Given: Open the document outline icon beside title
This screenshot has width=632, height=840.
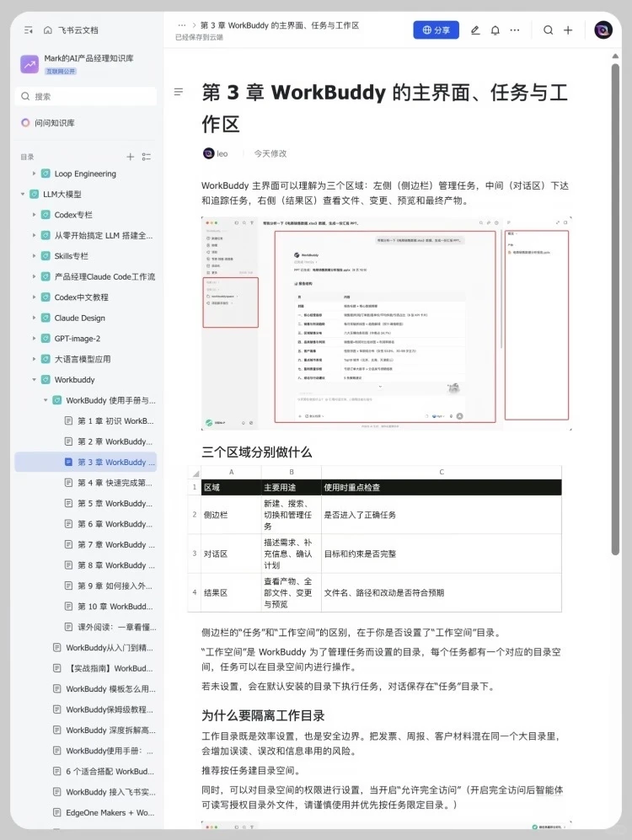Looking at the screenshot, I should (x=179, y=92).
